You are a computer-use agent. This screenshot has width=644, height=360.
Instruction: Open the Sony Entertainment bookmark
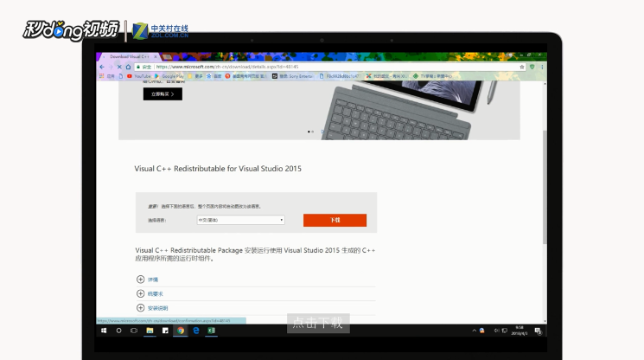pyautogui.click(x=292, y=76)
